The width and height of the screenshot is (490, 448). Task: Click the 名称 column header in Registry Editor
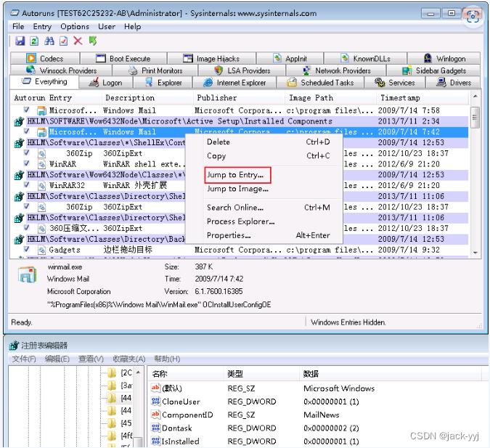(186, 374)
